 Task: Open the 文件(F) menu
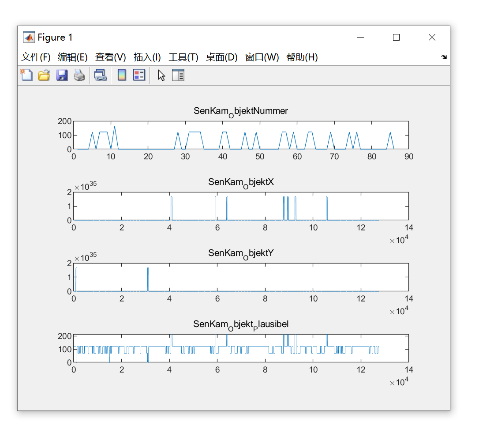point(36,57)
